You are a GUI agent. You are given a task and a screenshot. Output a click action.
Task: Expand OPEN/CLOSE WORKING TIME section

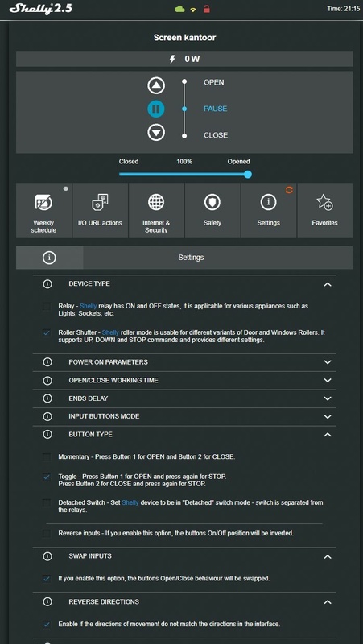184,380
